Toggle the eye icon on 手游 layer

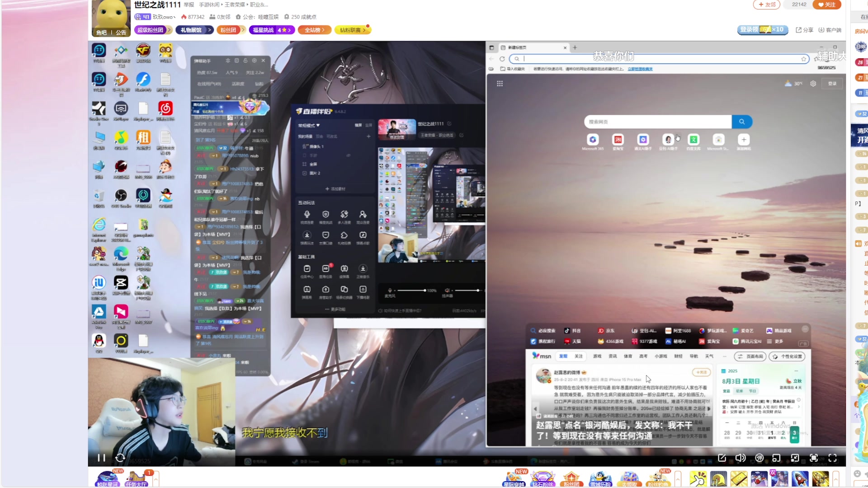coord(348,155)
